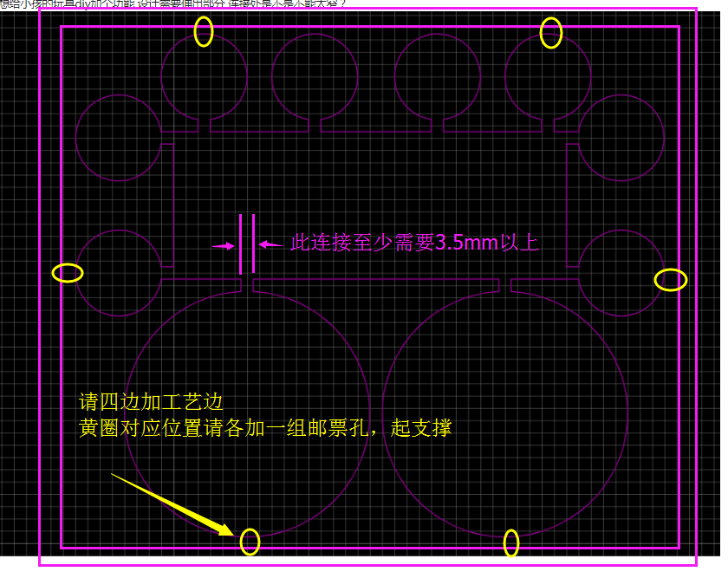Select the upper small circle on the left side
This screenshot has width=728, height=578.
point(117,137)
